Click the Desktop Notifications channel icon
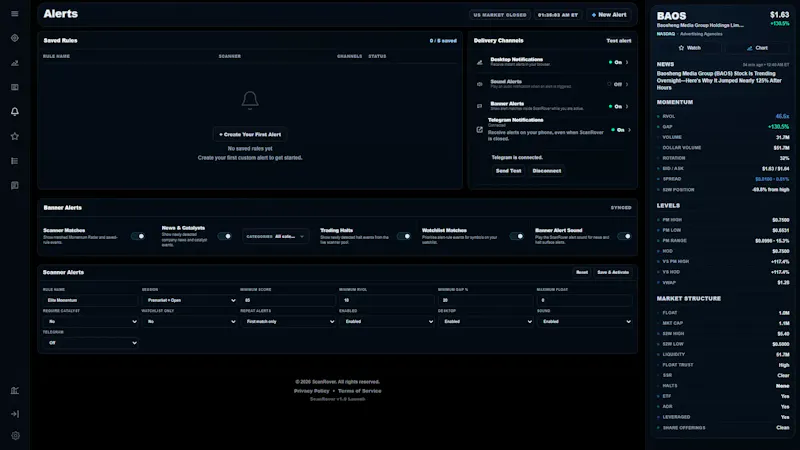Viewport: 800px width, 450px height. 480,62
